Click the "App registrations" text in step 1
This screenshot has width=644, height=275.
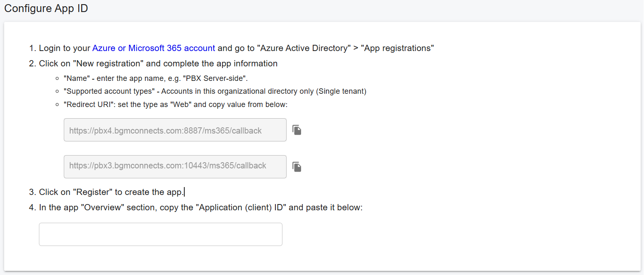(x=397, y=48)
